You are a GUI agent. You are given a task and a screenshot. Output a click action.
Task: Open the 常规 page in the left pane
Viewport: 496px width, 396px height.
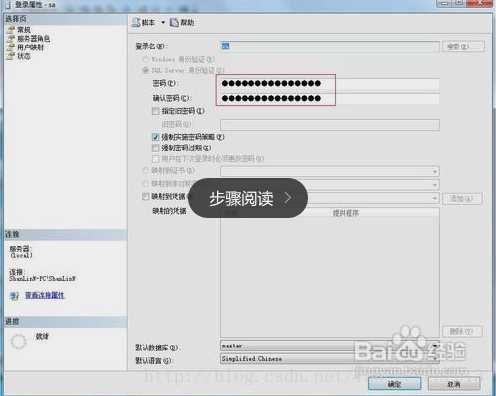point(24,30)
